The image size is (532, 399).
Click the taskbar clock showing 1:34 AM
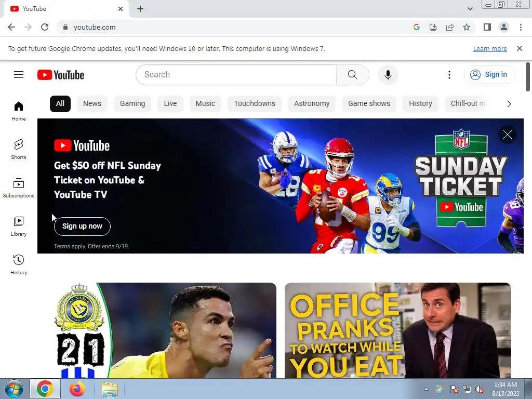(506, 389)
